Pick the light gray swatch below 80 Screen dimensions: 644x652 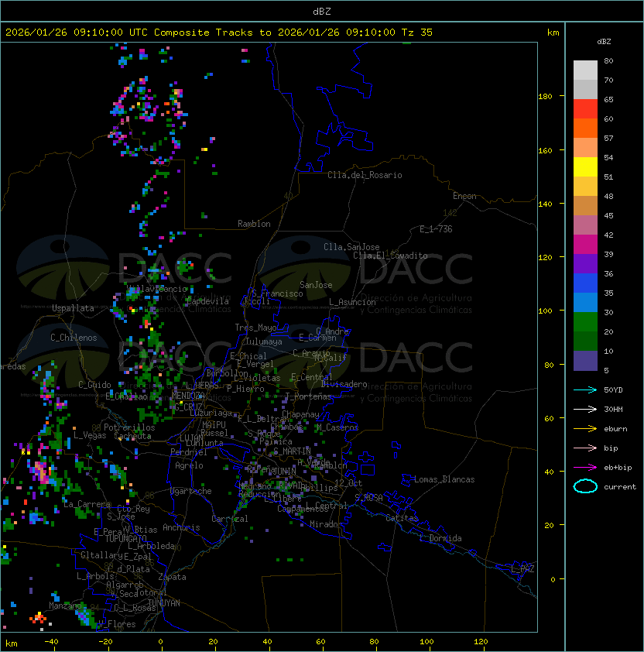coord(585,70)
